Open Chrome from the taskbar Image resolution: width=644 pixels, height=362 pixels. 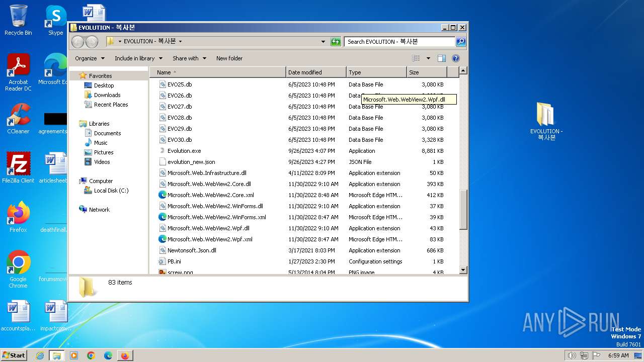[x=91, y=355]
